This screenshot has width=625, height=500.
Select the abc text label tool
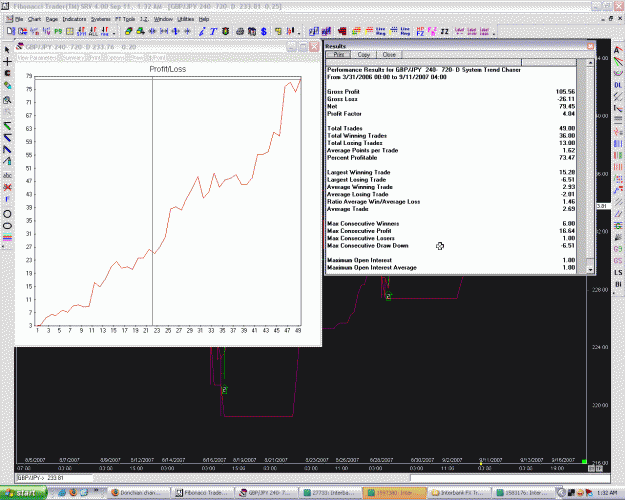click(x=7, y=175)
